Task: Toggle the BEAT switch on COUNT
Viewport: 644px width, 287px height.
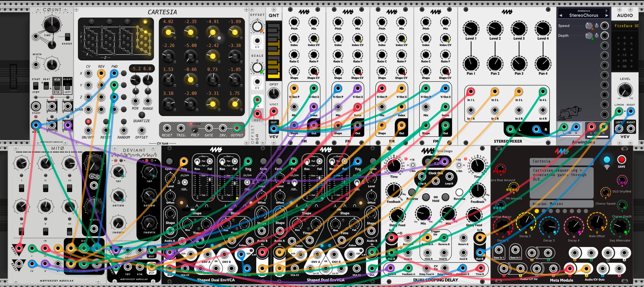Action: pos(46,86)
